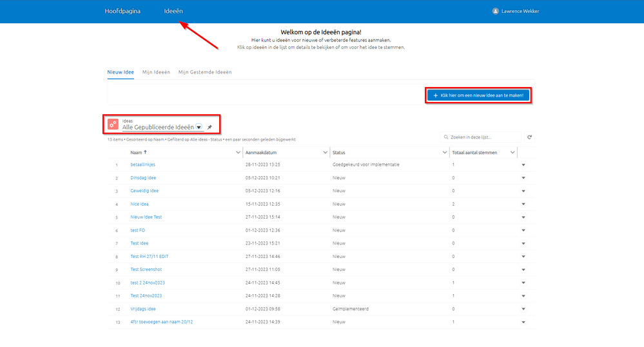Open row actions for betaallinkjes
Viewport: 644px width, 347px height.
[523, 165]
